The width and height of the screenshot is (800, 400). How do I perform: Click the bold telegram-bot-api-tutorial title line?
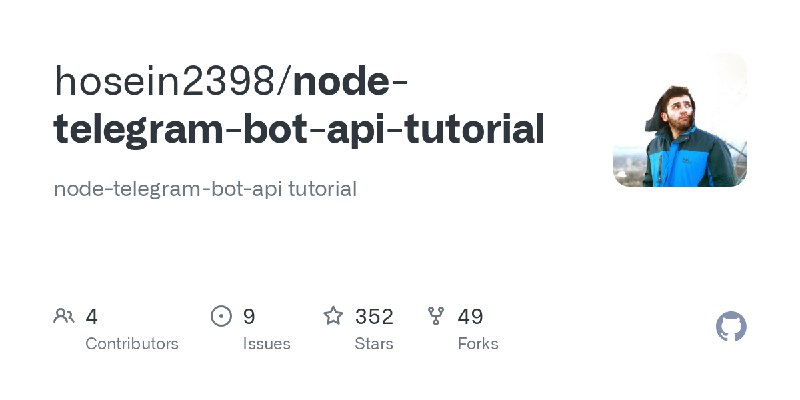click(x=298, y=130)
